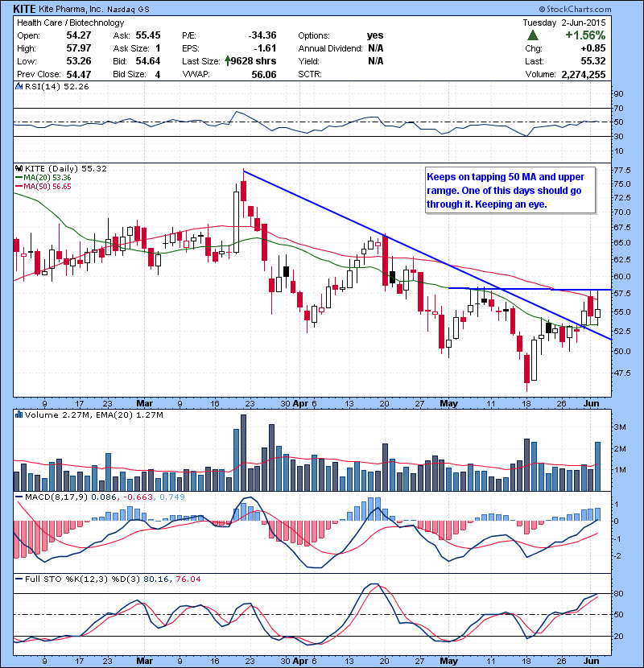This screenshot has height=668, width=644.
Task: Click the 'Kite Pharma, Inc.' company name
Action: coord(71,9)
